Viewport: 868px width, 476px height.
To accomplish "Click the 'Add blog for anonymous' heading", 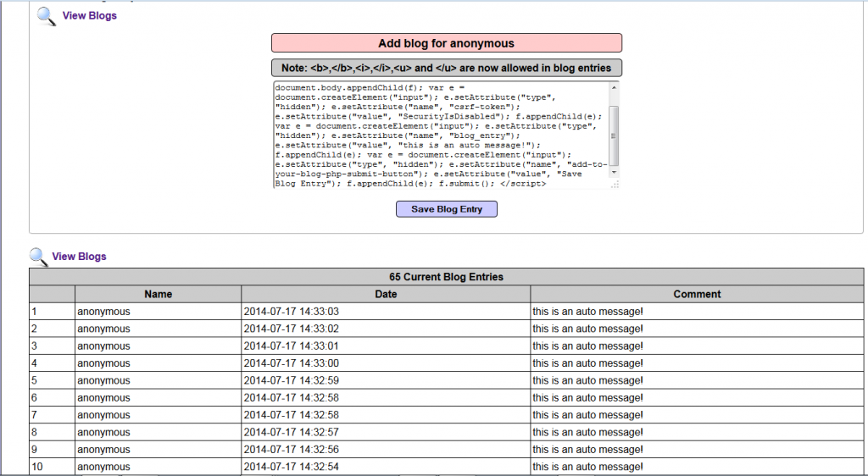I will (x=447, y=43).
